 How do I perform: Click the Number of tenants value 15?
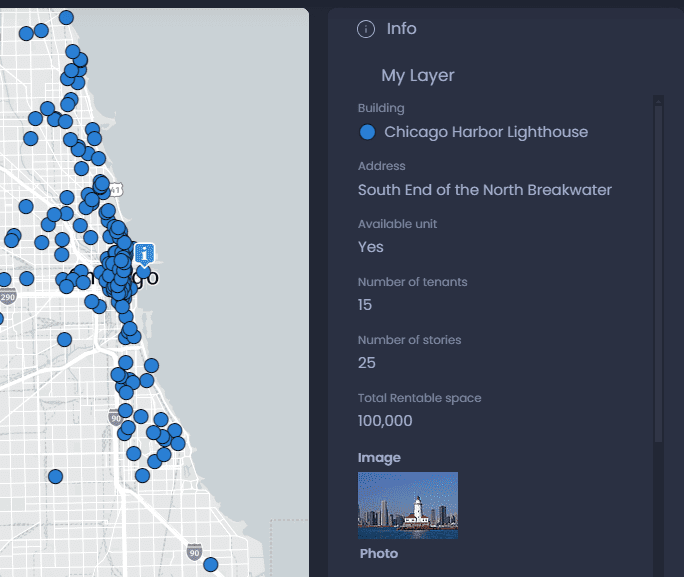[365, 305]
